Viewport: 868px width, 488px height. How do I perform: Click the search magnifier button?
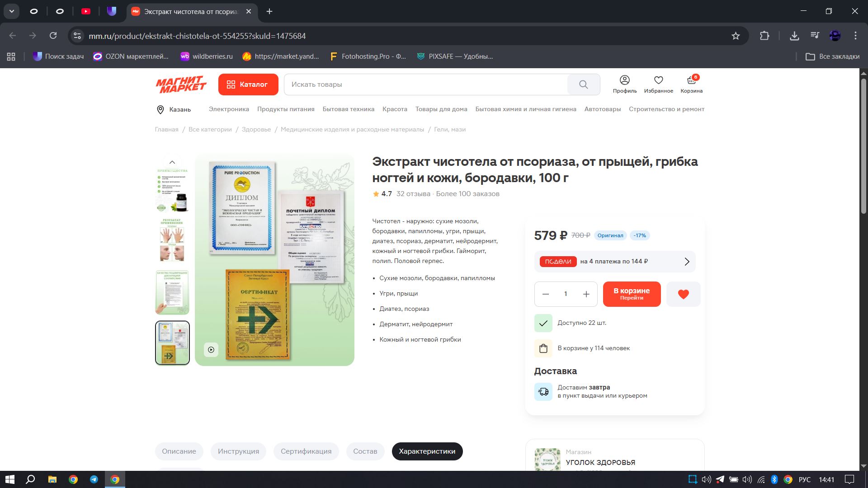pyautogui.click(x=583, y=84)
